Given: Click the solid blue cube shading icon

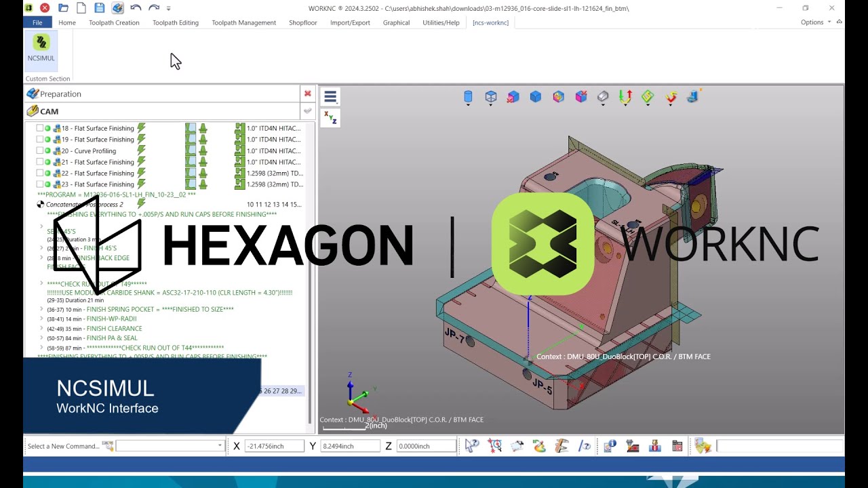Looking at the screenshot, I should 536,97.
